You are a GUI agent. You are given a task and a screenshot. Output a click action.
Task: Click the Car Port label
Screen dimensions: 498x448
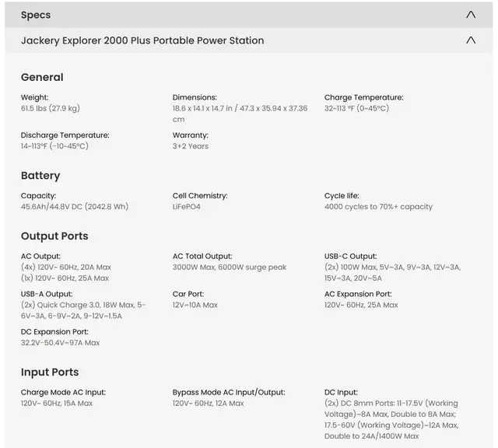click(188, 294)
